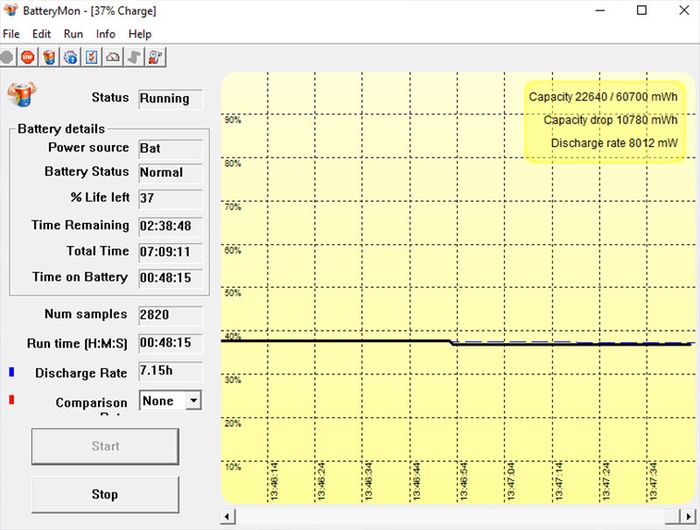Viewport: 700px width, 530px height.
Task: Click the 'Time Remaining' label
Action: coord(80,225)
